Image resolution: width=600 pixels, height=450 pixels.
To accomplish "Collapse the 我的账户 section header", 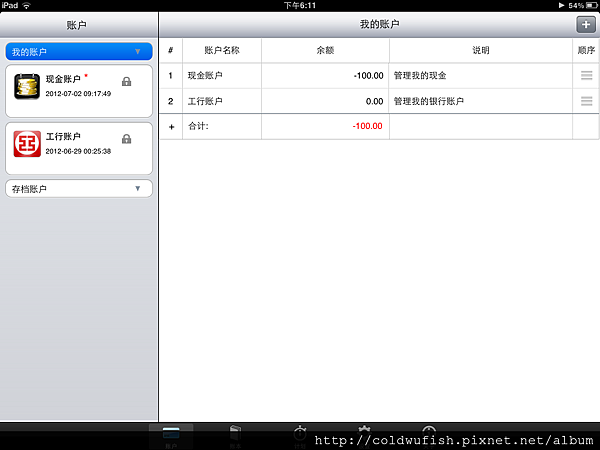I will tap(79, 52).
